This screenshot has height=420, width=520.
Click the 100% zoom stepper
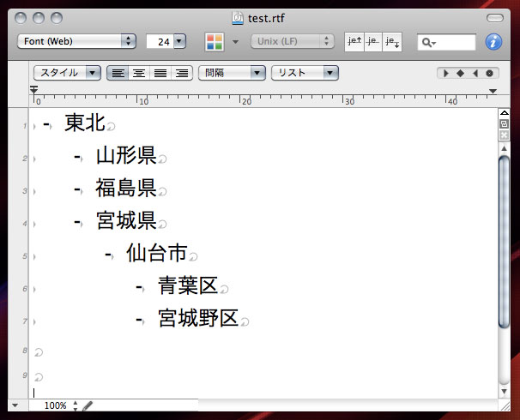point(76,405)
